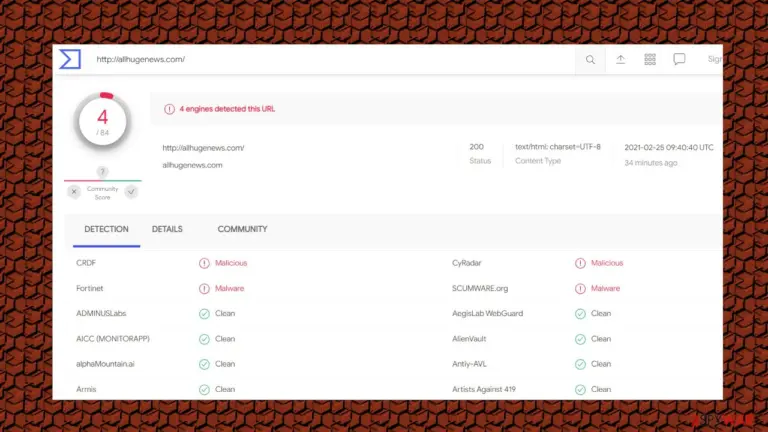768x432 pixels.
Task: Open the upload file icon
Action: 620,60
